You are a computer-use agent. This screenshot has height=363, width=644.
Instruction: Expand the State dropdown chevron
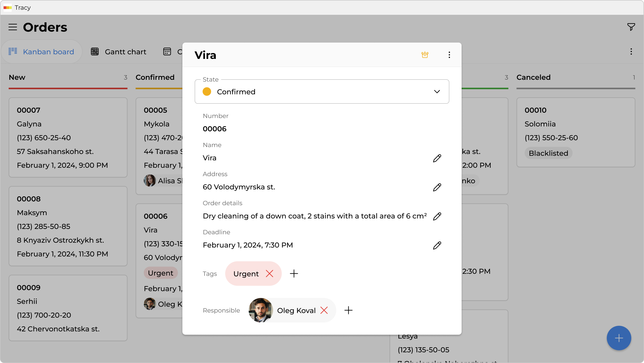point(437,92)
